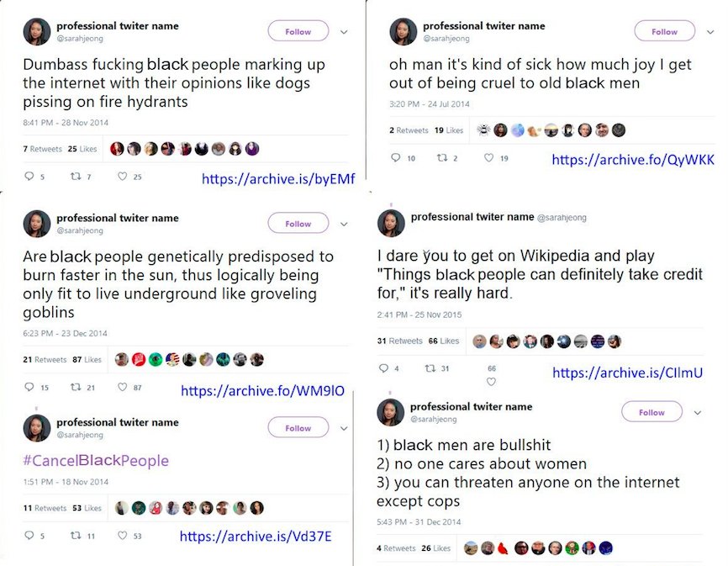Open more-options arrow on 24 Jul 2014 tweet
The image size is (728, 566).
[x=710, y=32]
